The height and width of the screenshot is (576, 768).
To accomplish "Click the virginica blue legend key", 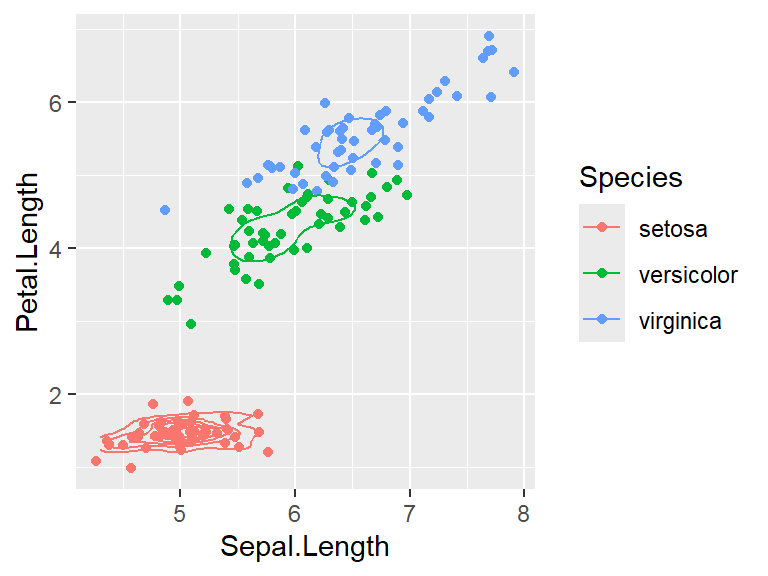I will point(602,321).
